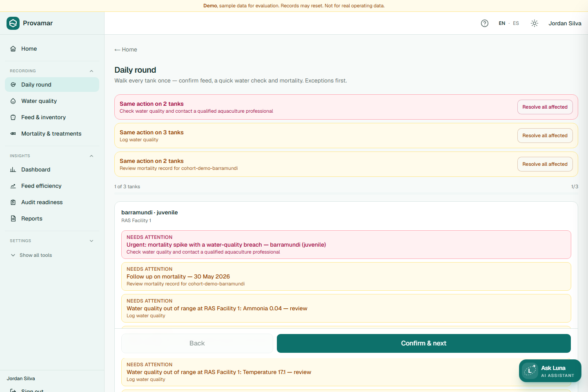
Task: Click the 'RAS Facility 1' label
Action: point(136,220)
